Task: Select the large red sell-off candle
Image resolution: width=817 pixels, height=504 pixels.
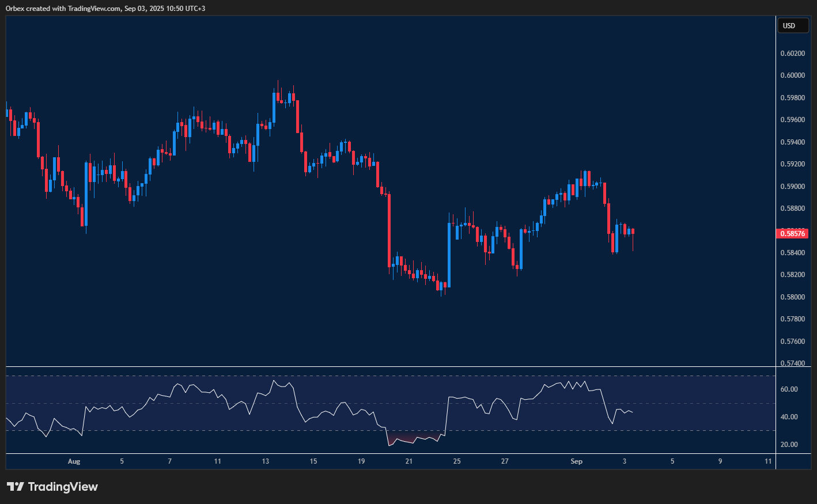Action: [389, 230]
